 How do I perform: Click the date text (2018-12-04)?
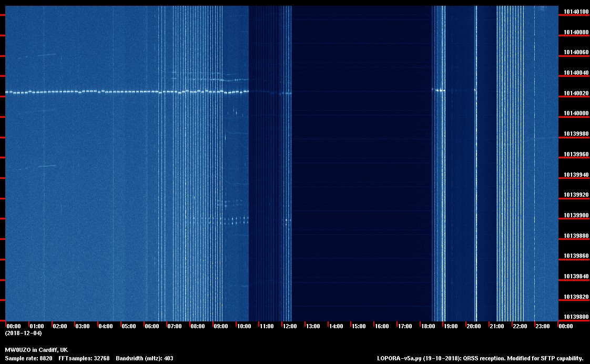(x=23, y=333)
